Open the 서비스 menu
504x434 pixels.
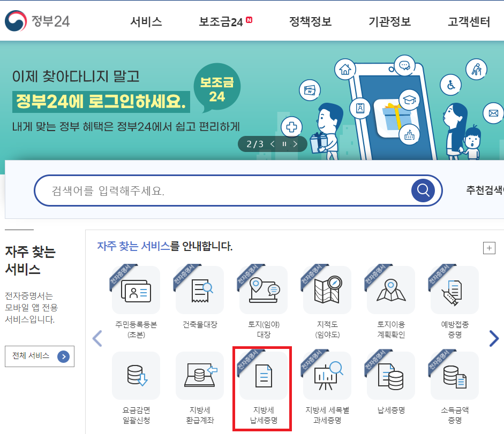146,21
